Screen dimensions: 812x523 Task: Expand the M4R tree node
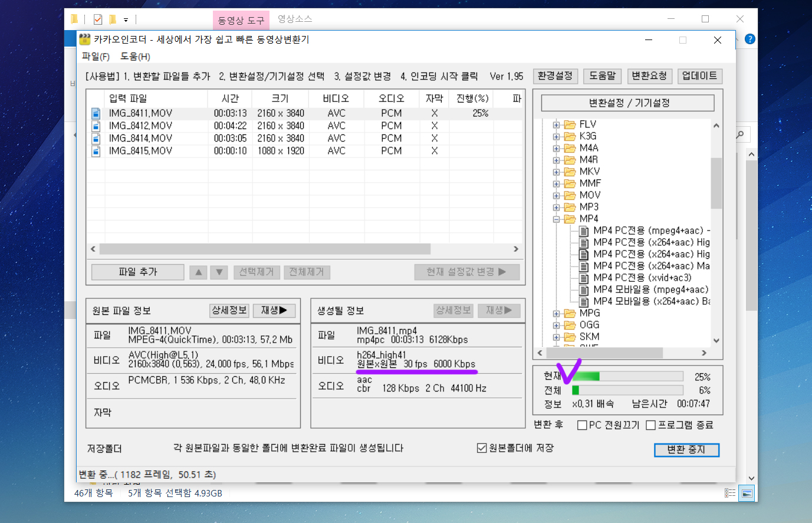[x=556, y=160]
